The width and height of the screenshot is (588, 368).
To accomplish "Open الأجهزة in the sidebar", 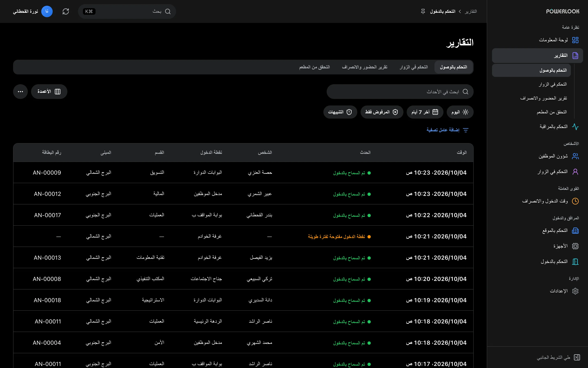I will tap(537, 246).
